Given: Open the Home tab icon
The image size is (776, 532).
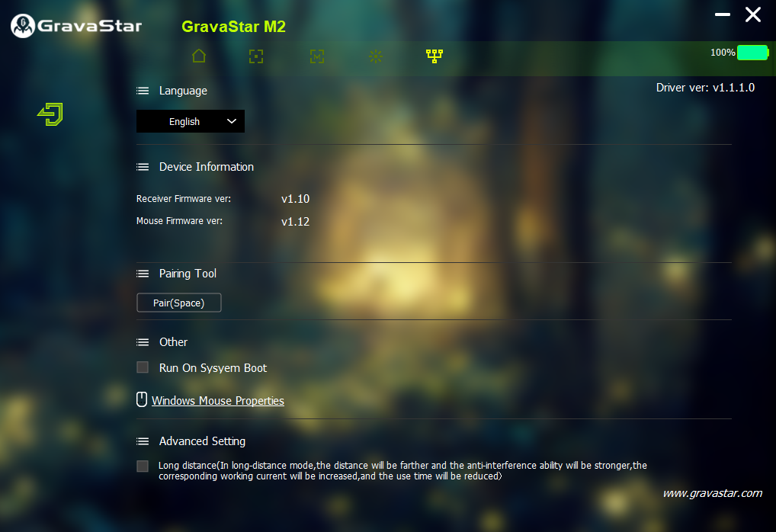Looking at the screenshot, I should (199, 56).
